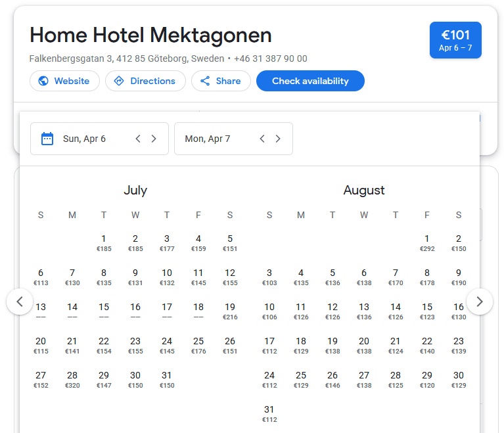The width and height of the screenshot is (504, 433).
Task: Click the Share icon
Action: (x=205, y=81)
